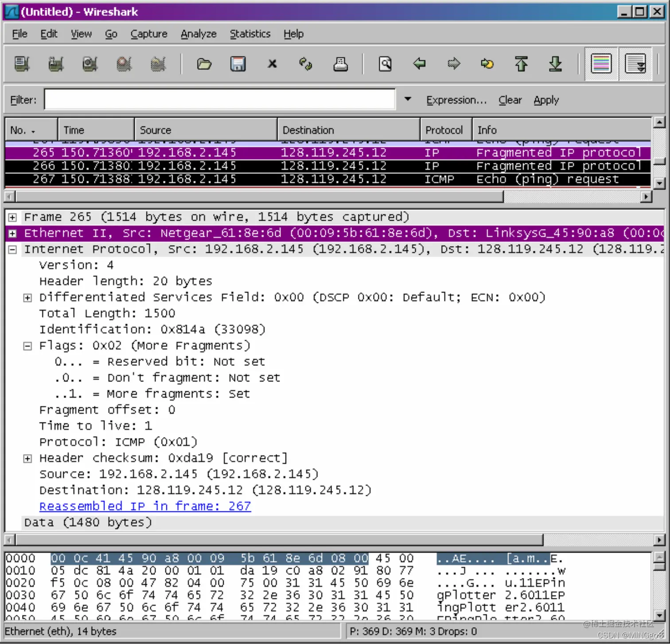Open the Edit menu

click(x=49, y=34)
